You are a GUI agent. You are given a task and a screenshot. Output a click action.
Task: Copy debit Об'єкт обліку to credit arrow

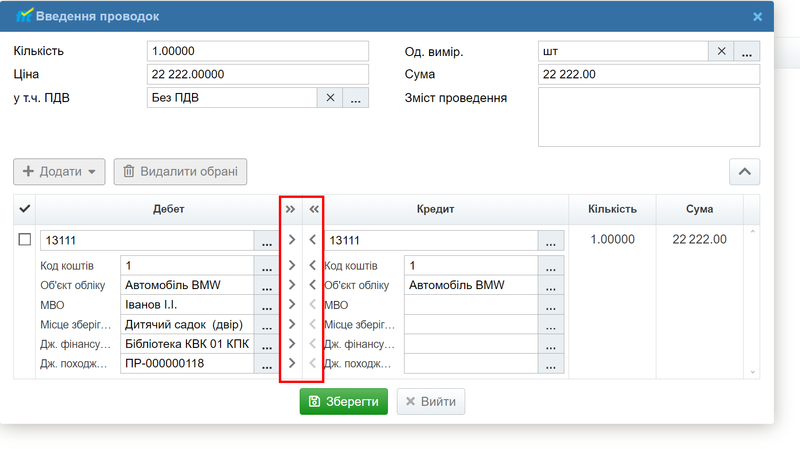[x=291, y=285]
